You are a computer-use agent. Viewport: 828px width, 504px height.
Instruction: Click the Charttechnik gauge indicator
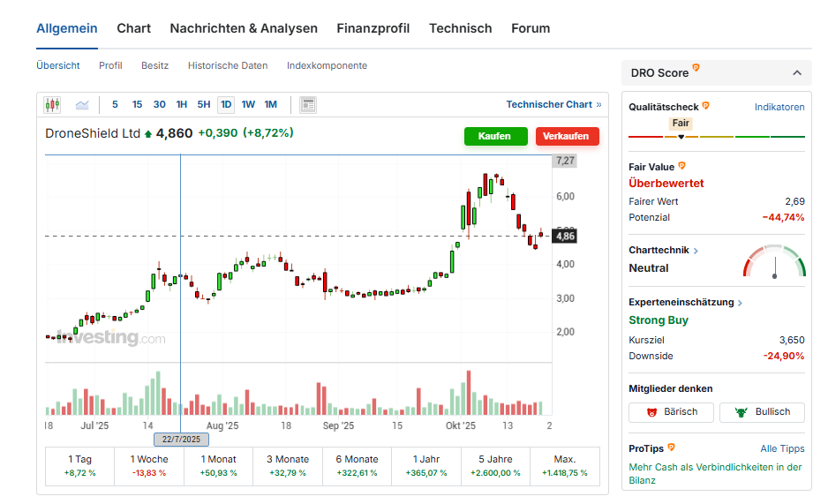[774, 262]
